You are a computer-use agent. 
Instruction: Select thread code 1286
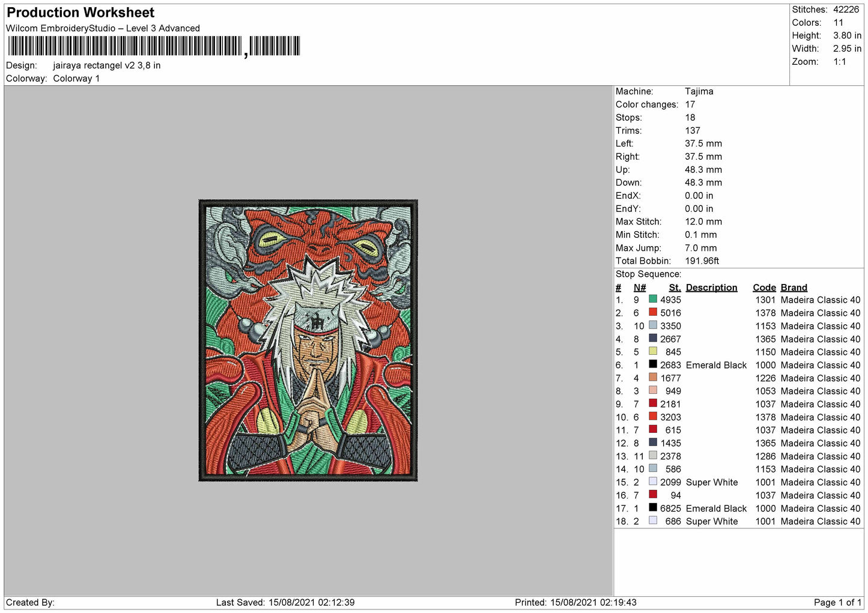point(766,456)
